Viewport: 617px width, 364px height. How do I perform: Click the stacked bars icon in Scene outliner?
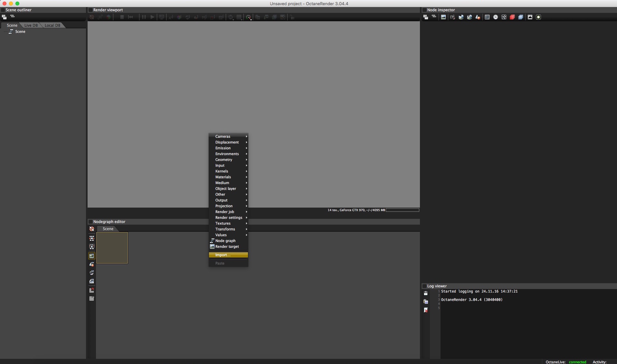pos(13,16)
